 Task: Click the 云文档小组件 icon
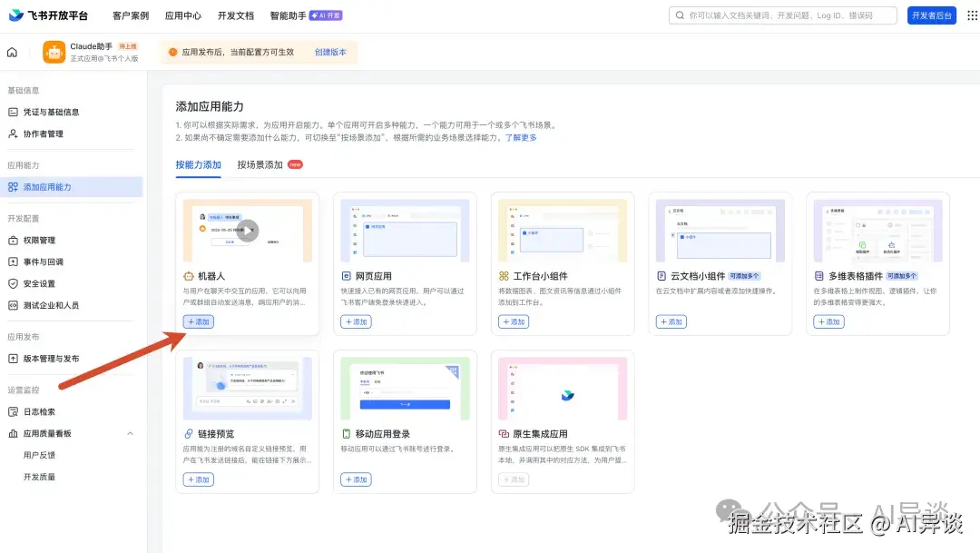(661, 276)
